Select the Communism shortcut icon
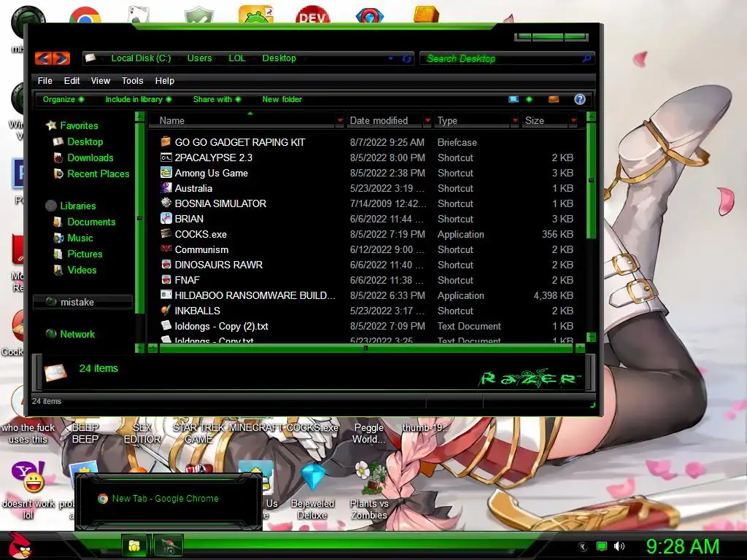The height and width of the screenshot is (560, 747). (166, 249)
